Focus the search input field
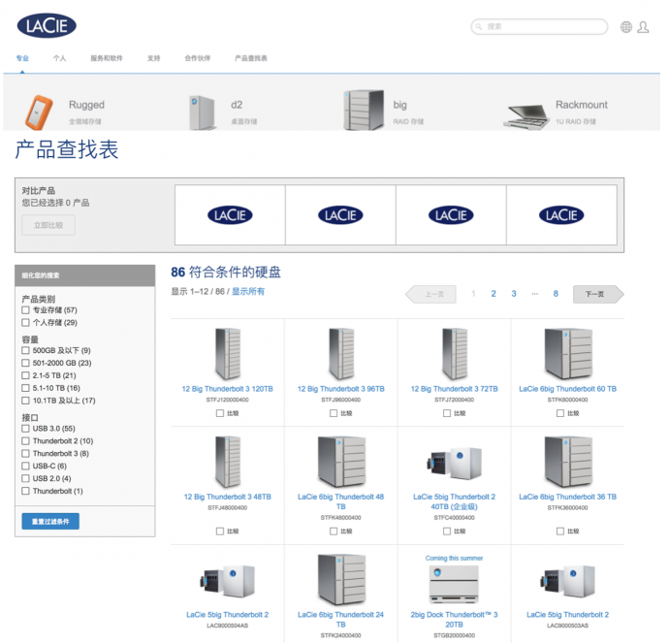This screenshot has width=669, height=644. coord(539,26)
